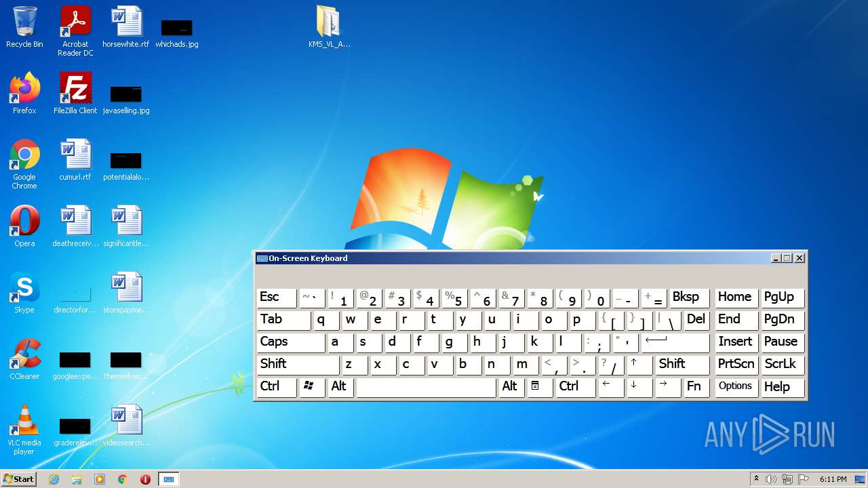Click Show desktop button at taskbar end
The height and width of the screenshot is (488, 868).
(x=860, y=479)
